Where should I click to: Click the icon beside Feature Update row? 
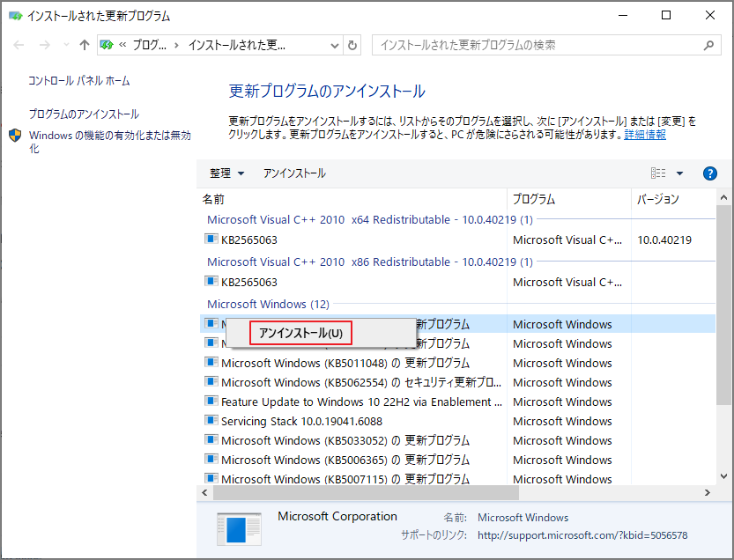(x=211, y=401)
